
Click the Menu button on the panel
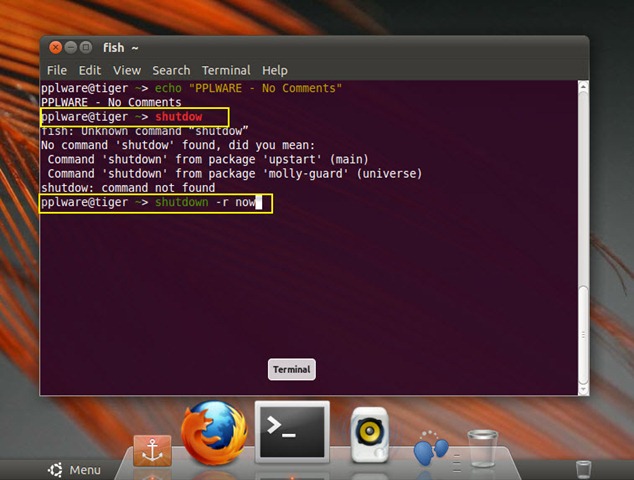coord(74,470)
